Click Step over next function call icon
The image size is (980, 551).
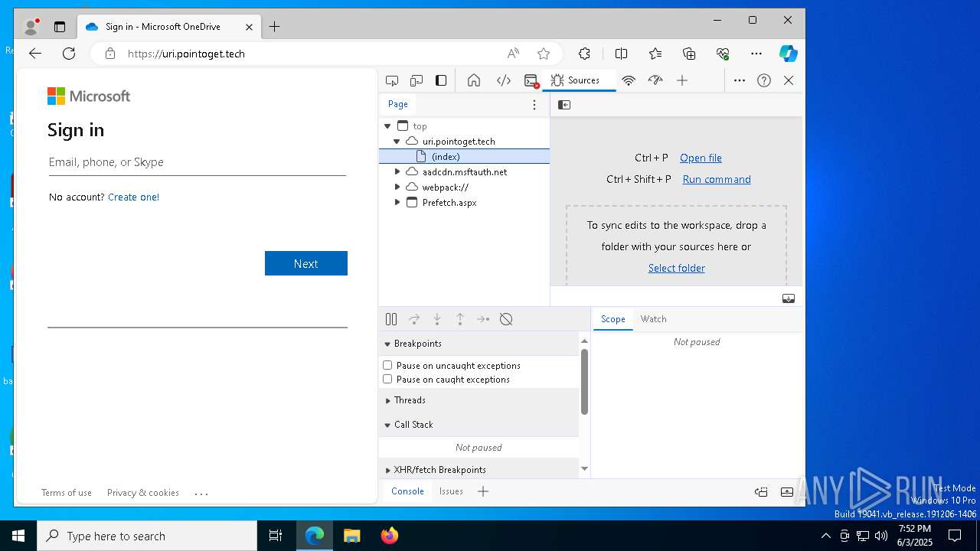point(414,319)
